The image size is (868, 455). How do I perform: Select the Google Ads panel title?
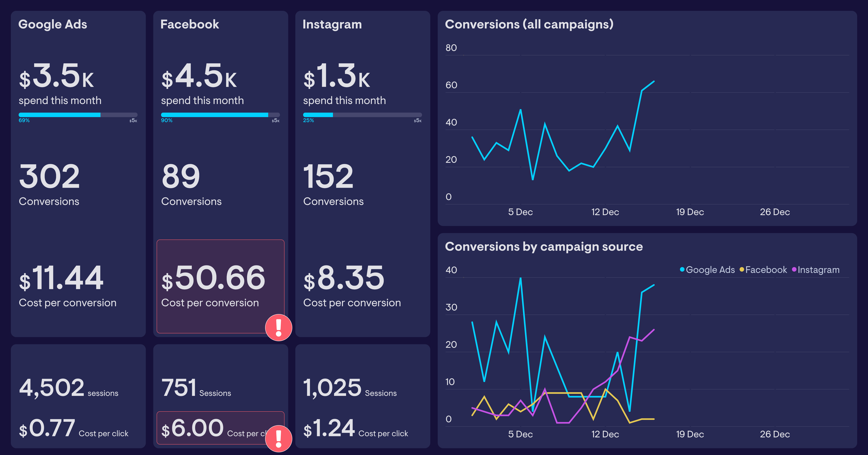(x=53, y=24)
